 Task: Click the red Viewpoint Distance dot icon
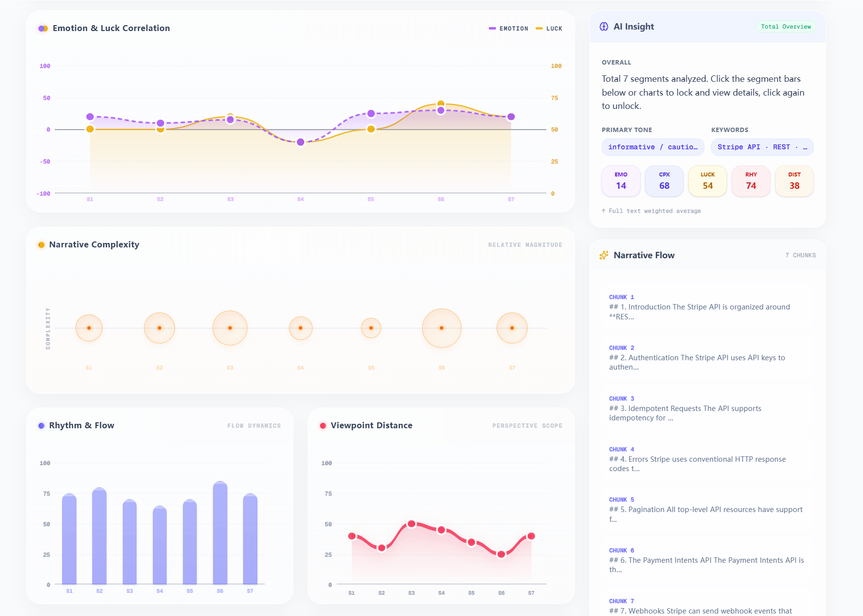point(323,426)
